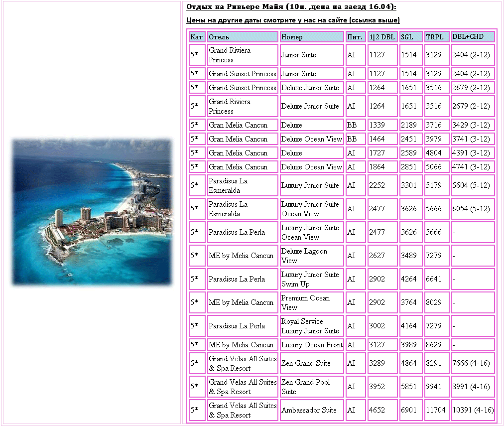The height and width of the screenshot is (428, 504).
Task: Click the 'Ambassador Suite' room cell
Action: pos(312,410)
